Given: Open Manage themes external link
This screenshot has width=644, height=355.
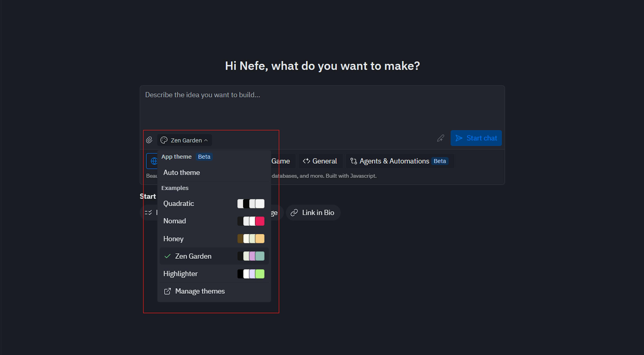Looking at the screenshot, I should tap(200, 291).
